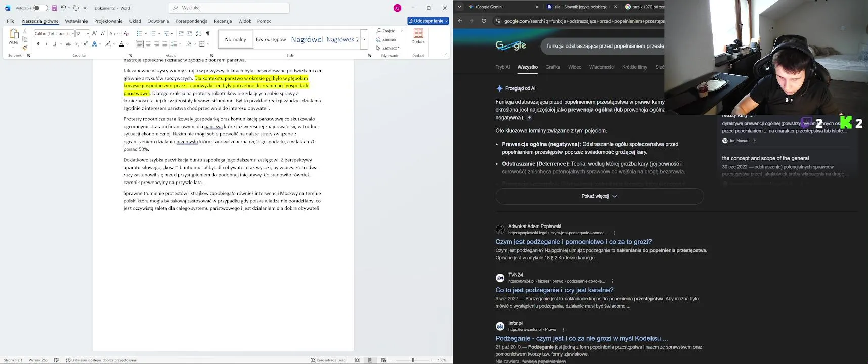Open the Widok ribbon tab
The height and width of the screenshot is (364, 868).
pos(245,21)
